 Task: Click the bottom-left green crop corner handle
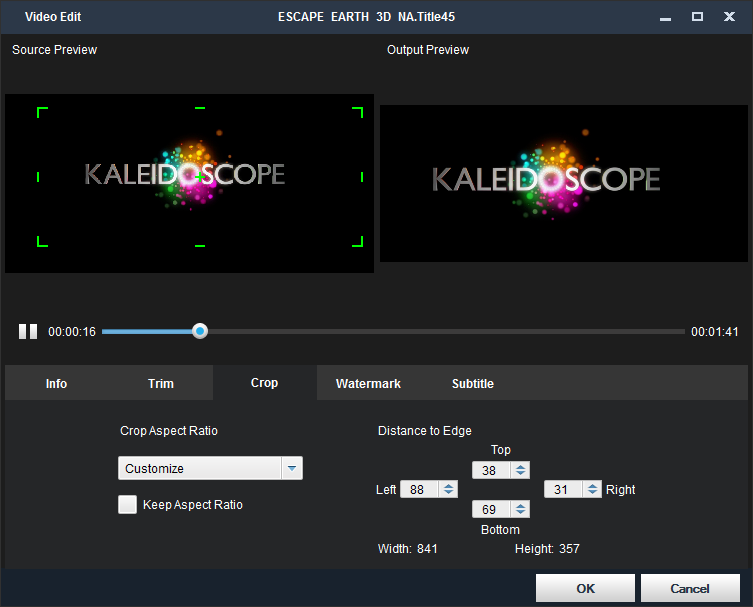pyautogui.click(x=42, y=242)
